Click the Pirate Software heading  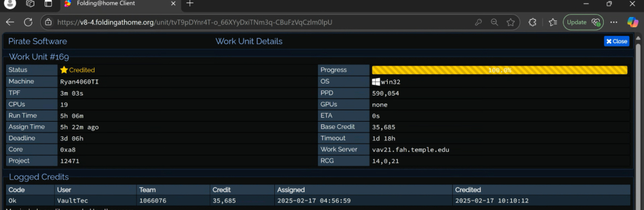37,41
